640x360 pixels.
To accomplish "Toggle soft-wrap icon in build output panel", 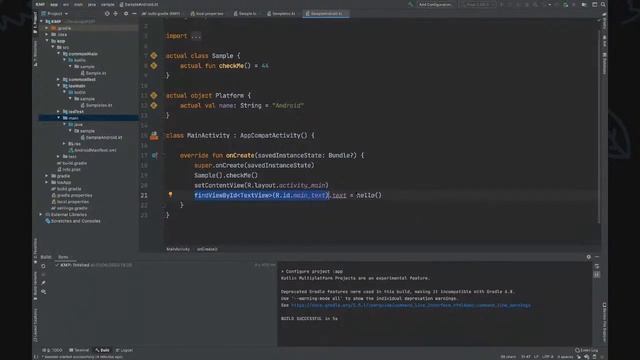I will click(x=597, y=266).
